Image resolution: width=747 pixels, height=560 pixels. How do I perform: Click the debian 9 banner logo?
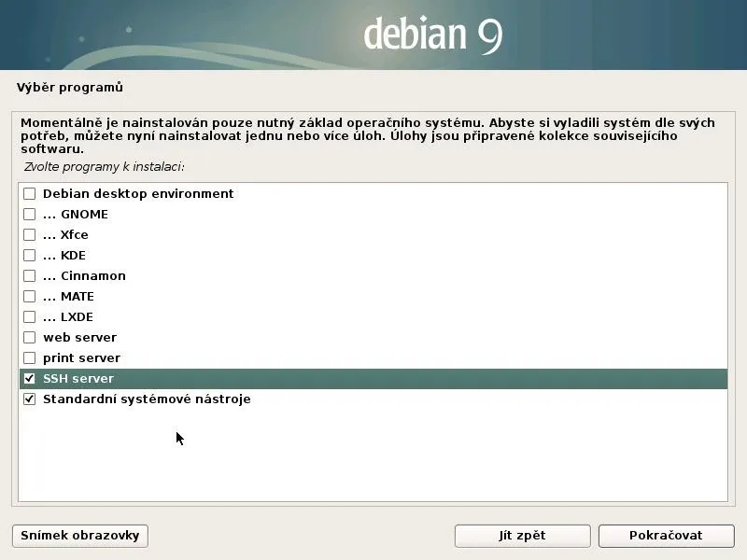tap(433, 35)
